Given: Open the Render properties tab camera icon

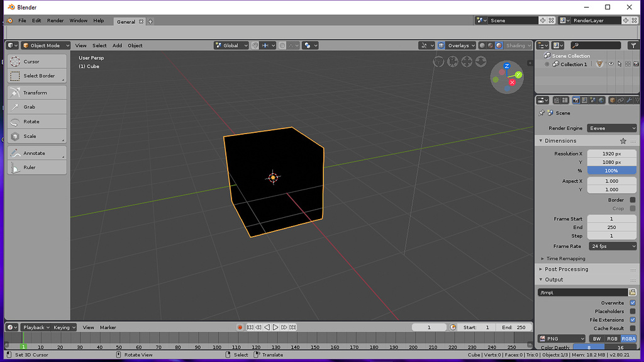Looking at the screenshot, I should 576,100.
